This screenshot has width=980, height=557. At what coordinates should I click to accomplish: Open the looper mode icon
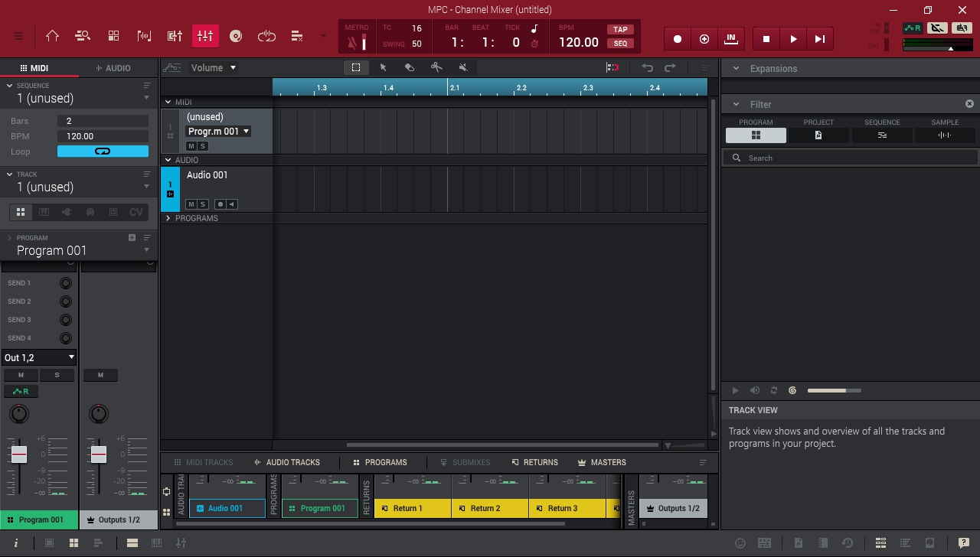[266, 36]
